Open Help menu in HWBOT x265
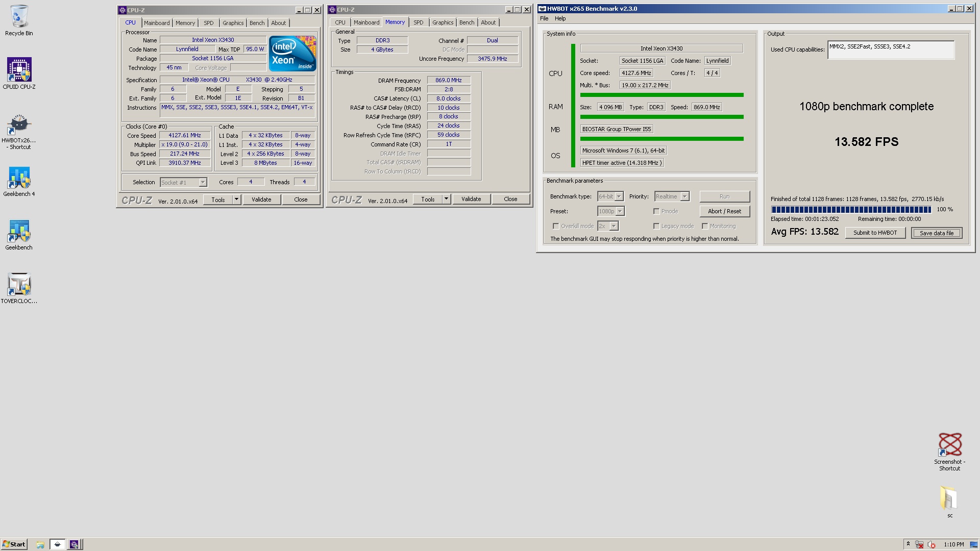980x551 pixels. pos(560,18)
